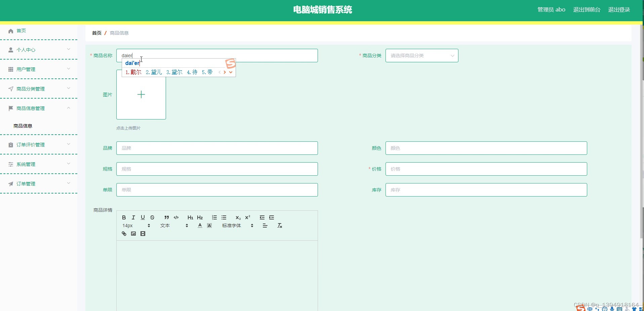This screenshot has height=311, width=644.
Task: Click the image upload plus box
Action: click(x=141, y=95)
